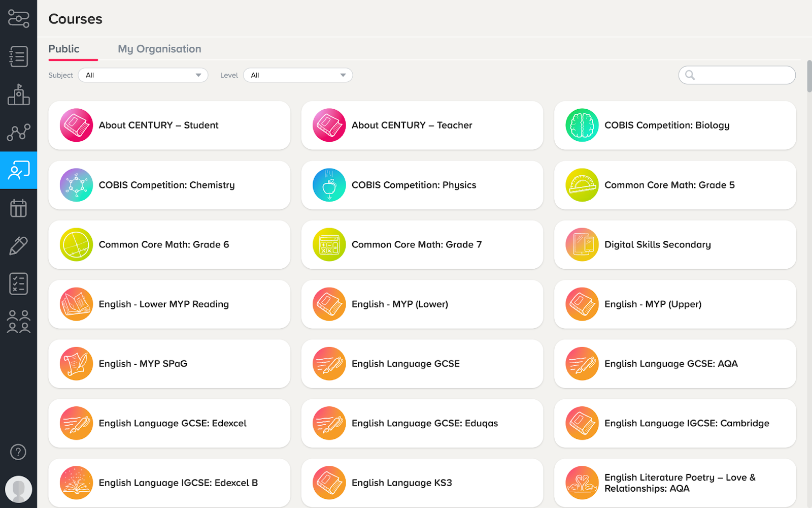The width and height of the screenshot is (812, 508).
Task: Expand the Subject dropdown
Action: click(143, 75)
